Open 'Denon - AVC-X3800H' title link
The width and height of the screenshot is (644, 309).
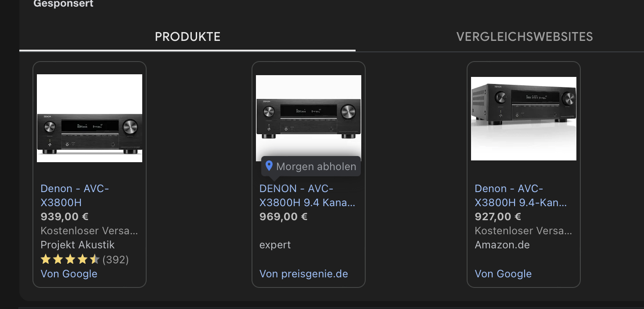75,196
